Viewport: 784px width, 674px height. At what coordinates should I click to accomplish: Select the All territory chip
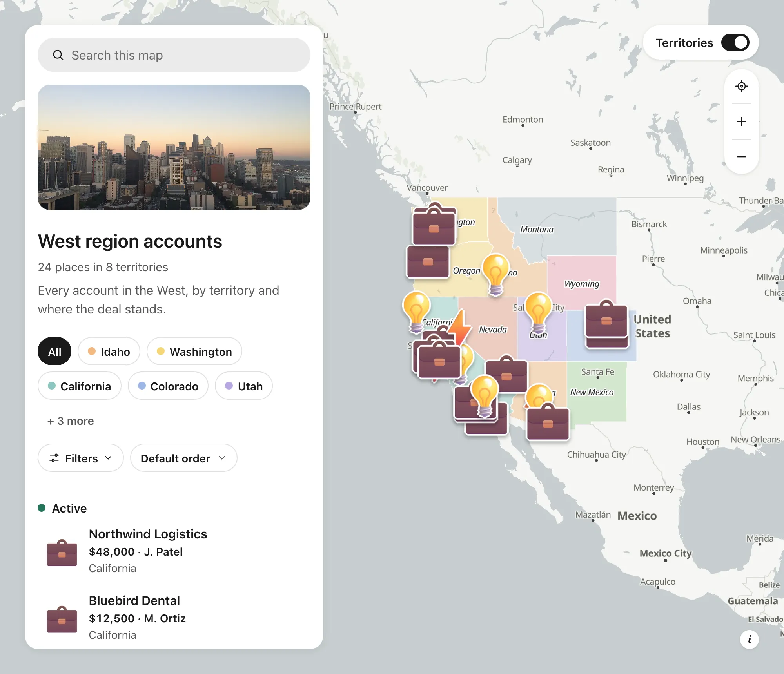[x=54, y=351]
